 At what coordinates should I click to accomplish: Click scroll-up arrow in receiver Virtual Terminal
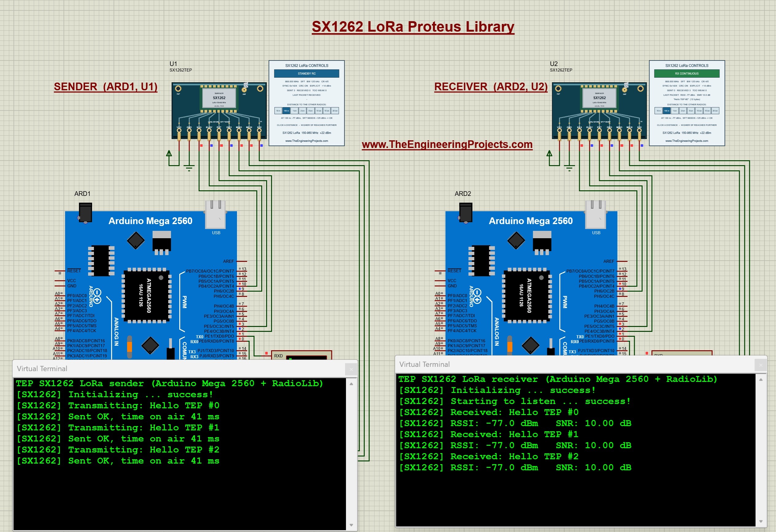(x=761, y=380)
